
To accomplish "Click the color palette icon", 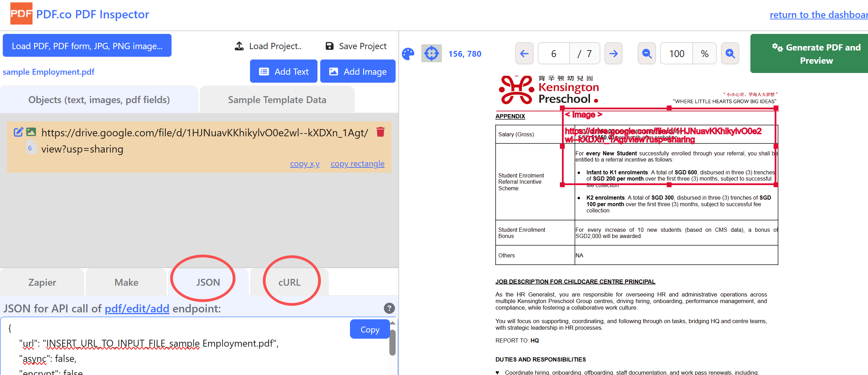I will pos(408,54).
